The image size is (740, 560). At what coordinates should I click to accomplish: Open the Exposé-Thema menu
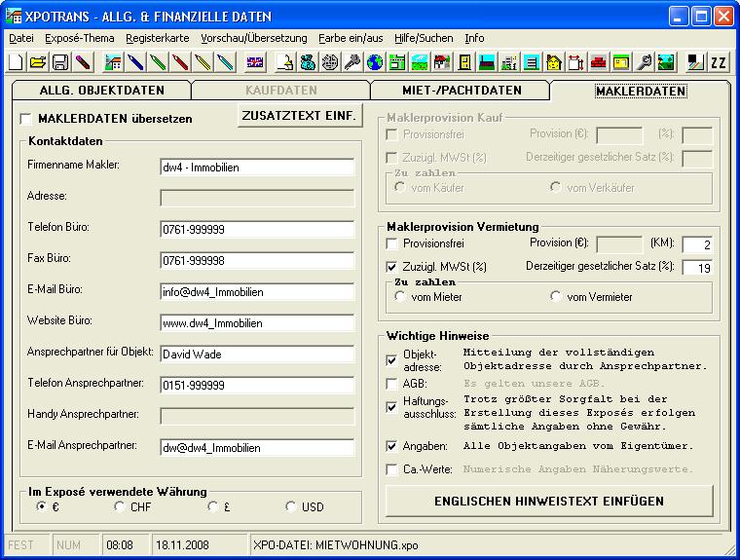point(80,38)
